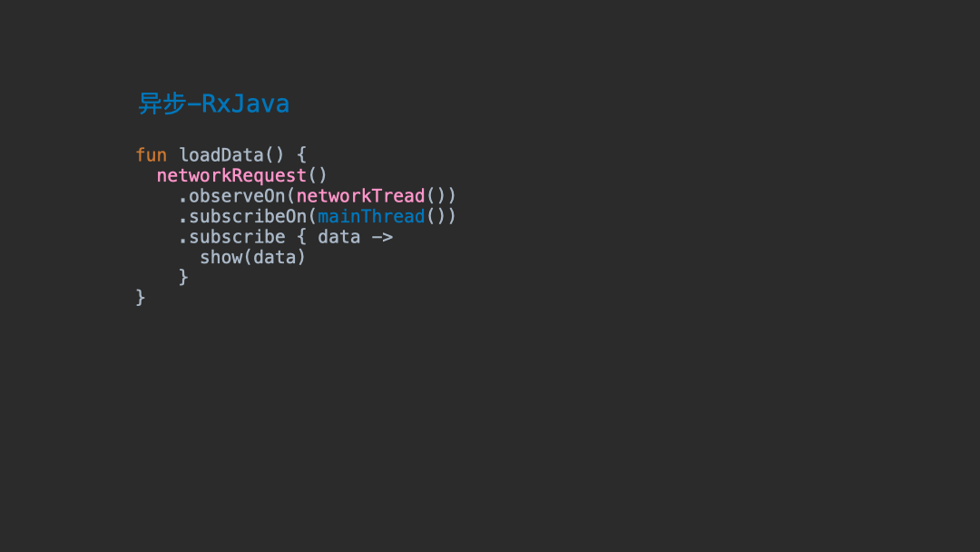
Task: Click closing parentheses after mainThread
Action: [441, 216]
